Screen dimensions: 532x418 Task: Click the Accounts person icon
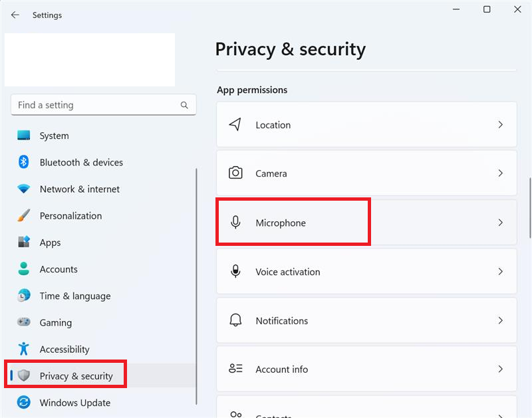[x=24, y=269]
